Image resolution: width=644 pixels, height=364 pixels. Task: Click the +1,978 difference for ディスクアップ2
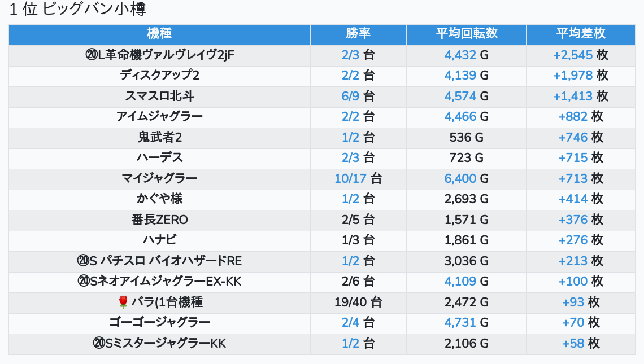572,76
